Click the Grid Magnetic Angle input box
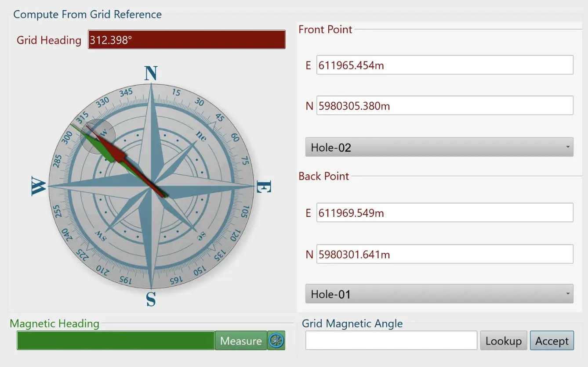 (x=391, y=341)
